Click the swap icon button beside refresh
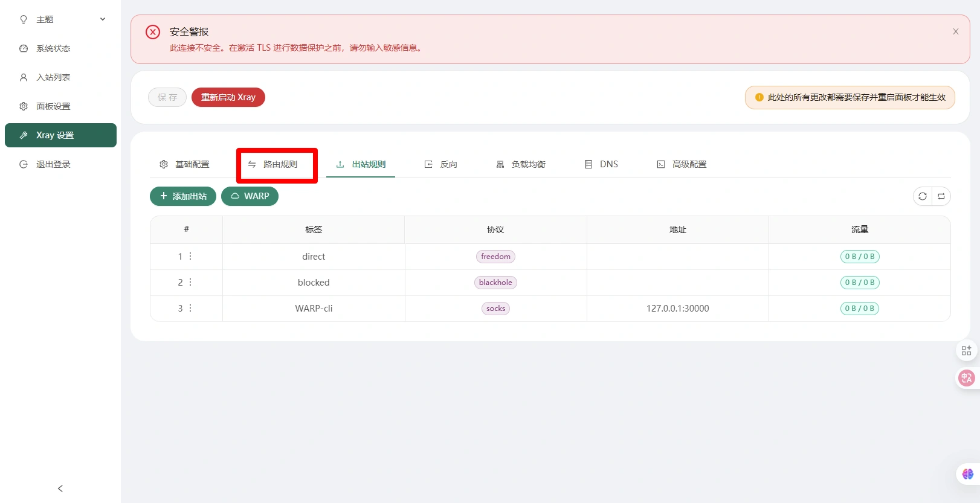 [941, 196]
